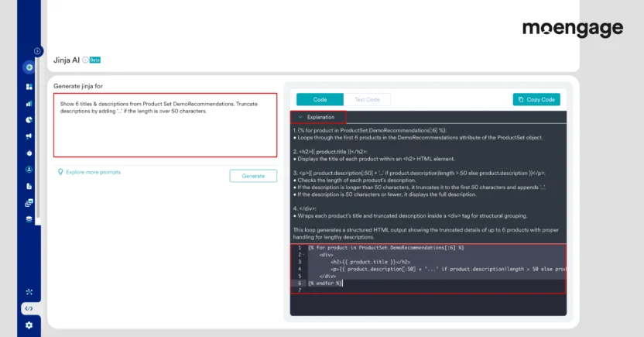This screenshot has height=337, width=644.
Task: Click the Copy Code button
Action: point(536,100)
